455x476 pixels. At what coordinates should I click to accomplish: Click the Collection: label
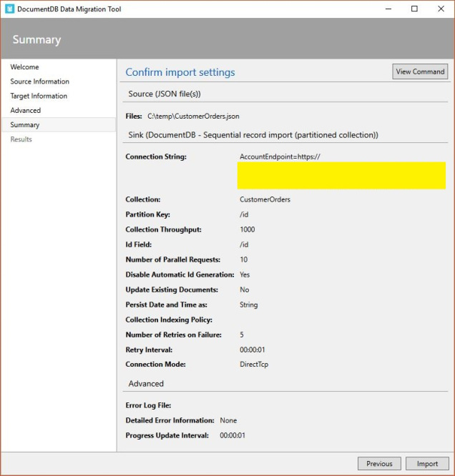(143, 199)
